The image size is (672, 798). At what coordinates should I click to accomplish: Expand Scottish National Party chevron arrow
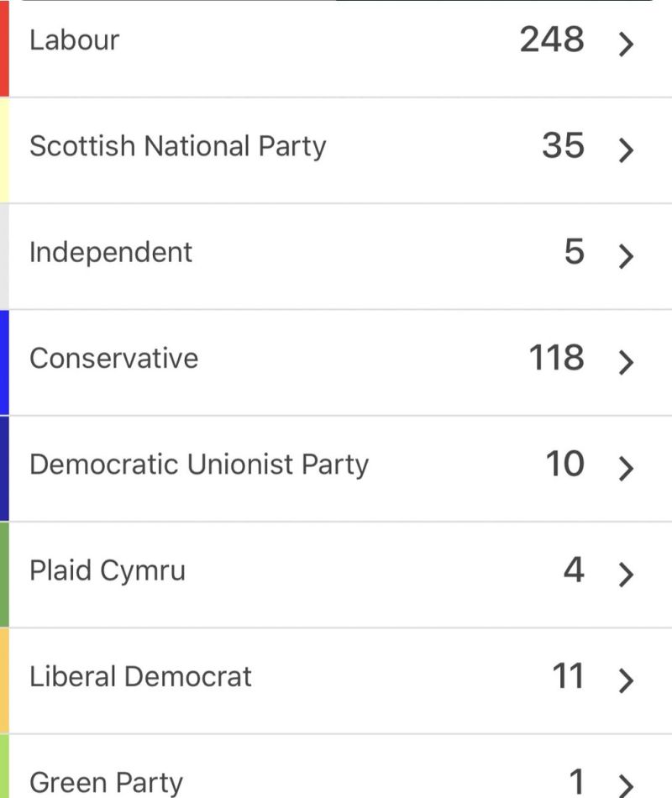pos(626,150)
